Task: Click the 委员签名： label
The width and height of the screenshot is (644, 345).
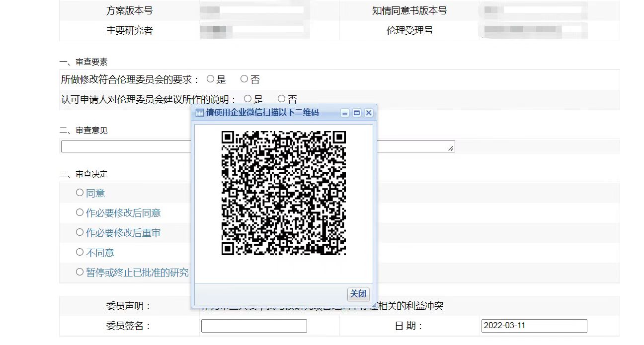Action: (x=128, y=326)
